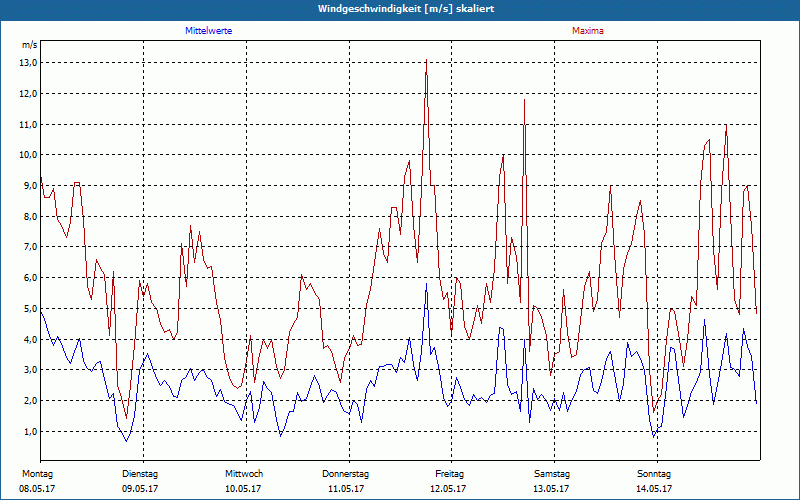The image size is (800, 500).
Task: Click the 'Montag' day label
Action: tap(37, 474)
